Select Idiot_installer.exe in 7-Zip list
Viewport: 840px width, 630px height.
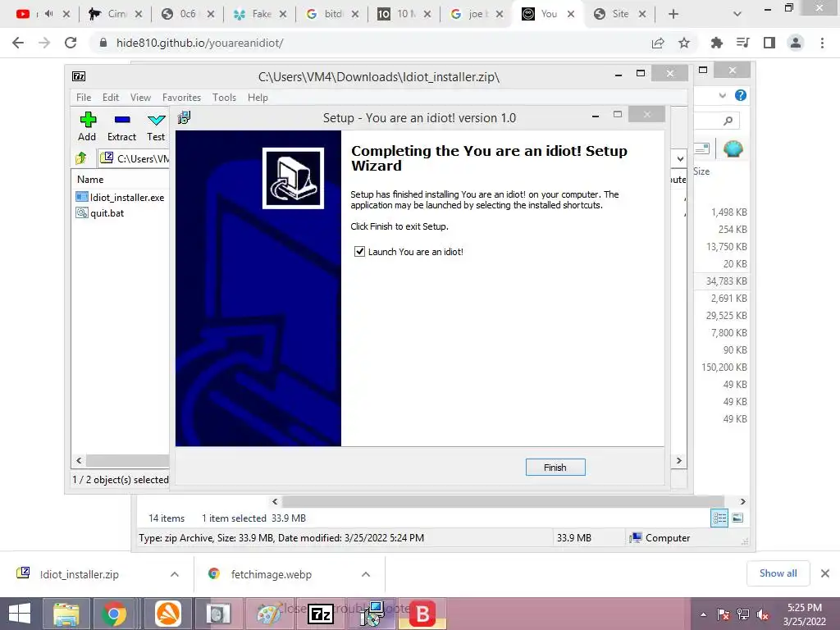pyautogui.click(x=121, y=197)
